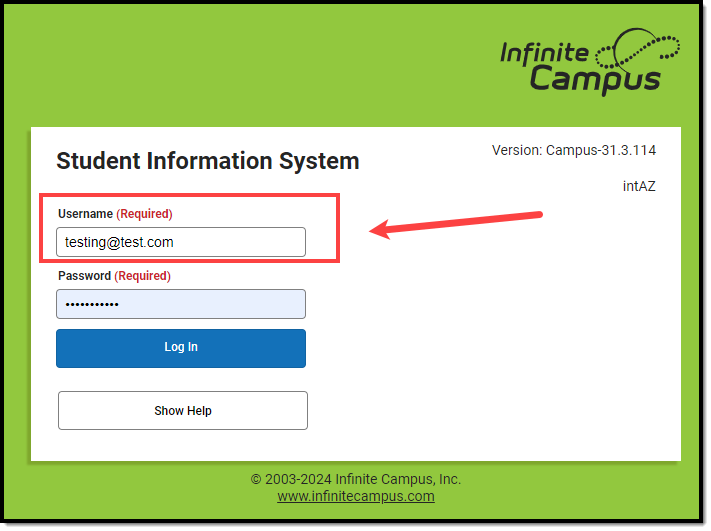Click the intAZ district label
The width and height of the screenshot is (711, 531).
click(639, 186)
